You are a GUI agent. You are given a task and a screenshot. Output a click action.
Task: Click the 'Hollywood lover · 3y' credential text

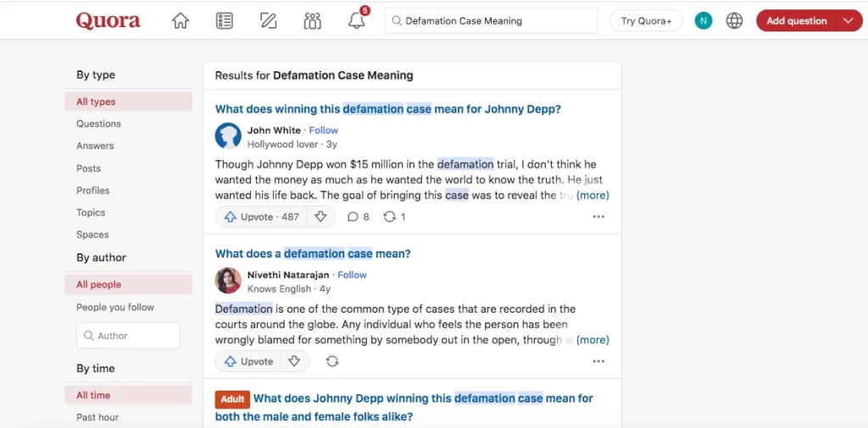click(292, 145)
